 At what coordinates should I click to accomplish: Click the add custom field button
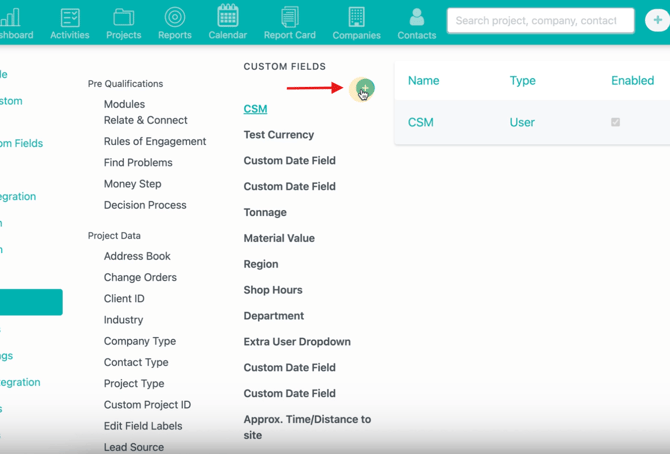click(x=364, y=90)
